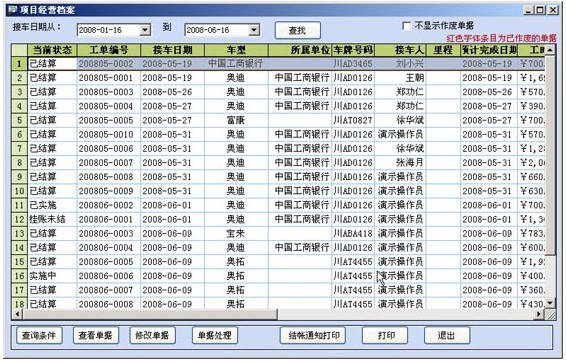
Task: Click the 富康 car model cell
Action: tap(236, 120)
